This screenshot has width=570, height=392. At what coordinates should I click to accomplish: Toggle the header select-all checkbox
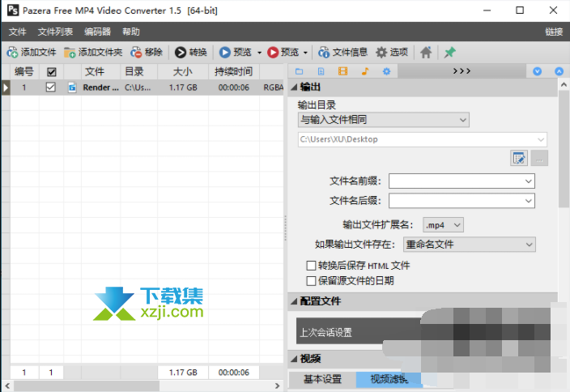click(x=52, y=71)
